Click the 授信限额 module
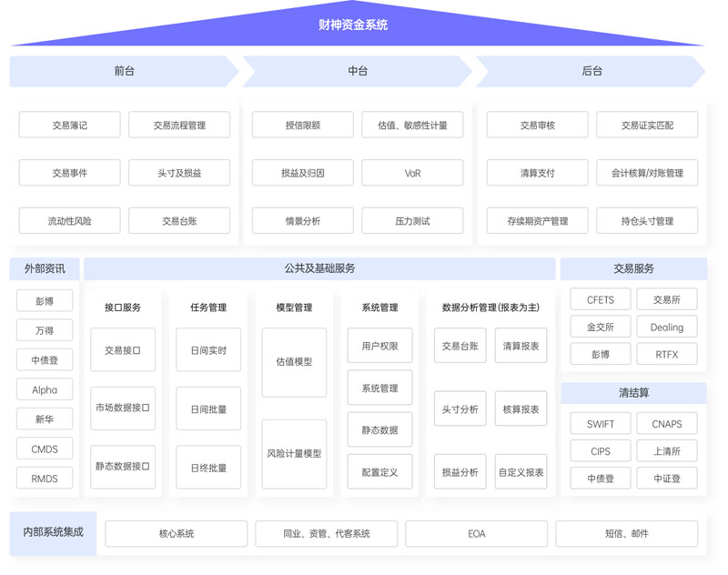This screenshot has height=575, width=728. (x=302, y=125)
